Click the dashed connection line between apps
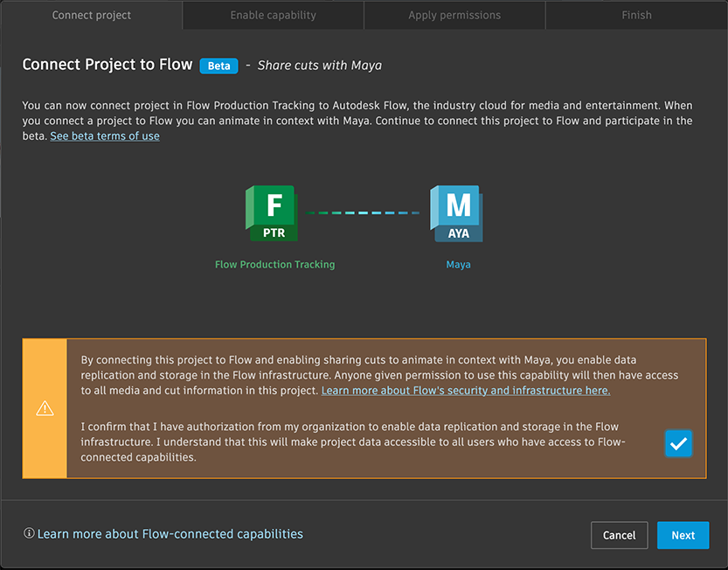Image resolution: width=728 pixels, height=570 pixels. 364,212
